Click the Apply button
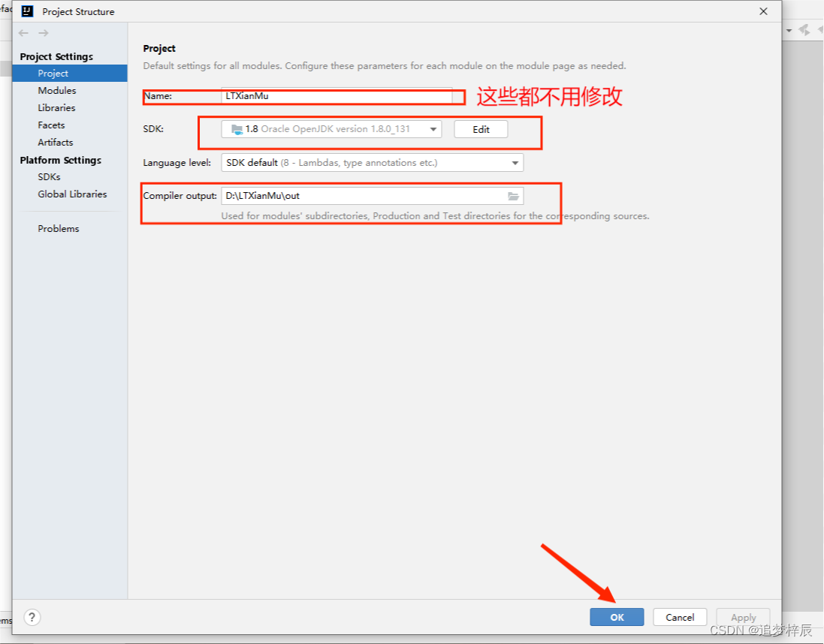824x644 pixels. click(x=743, y=617)
